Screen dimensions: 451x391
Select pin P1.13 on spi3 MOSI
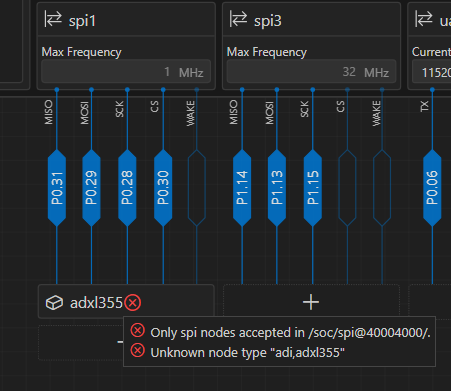[x=277, y=188]
